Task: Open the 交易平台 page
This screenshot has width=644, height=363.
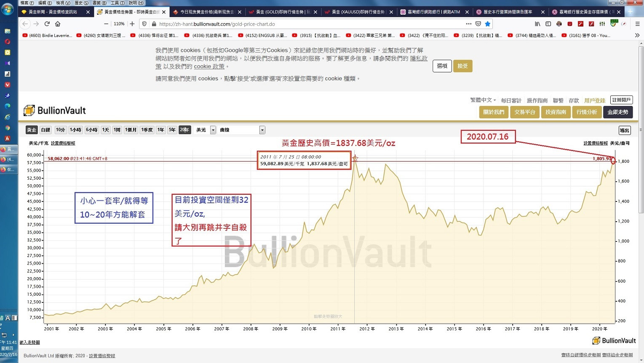Action: [x=525, y=112]
